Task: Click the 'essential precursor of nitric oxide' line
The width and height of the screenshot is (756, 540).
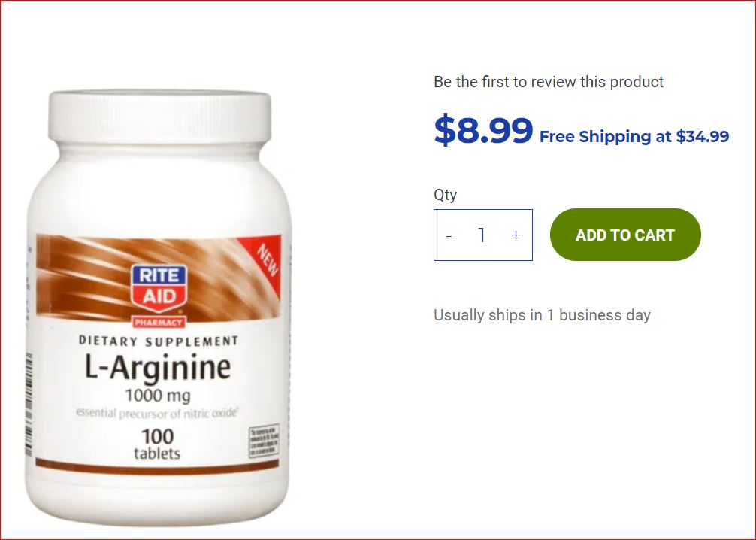Action: 157,414
